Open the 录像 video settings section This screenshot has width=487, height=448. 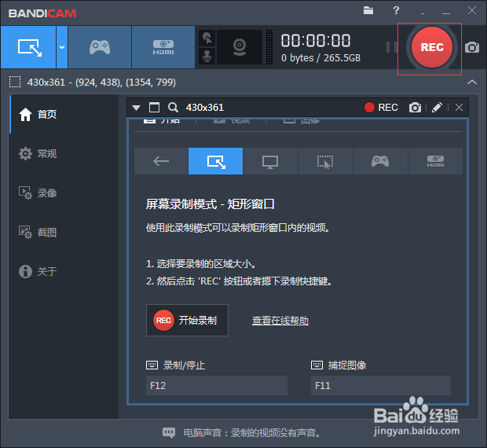[x=64, y=193]
